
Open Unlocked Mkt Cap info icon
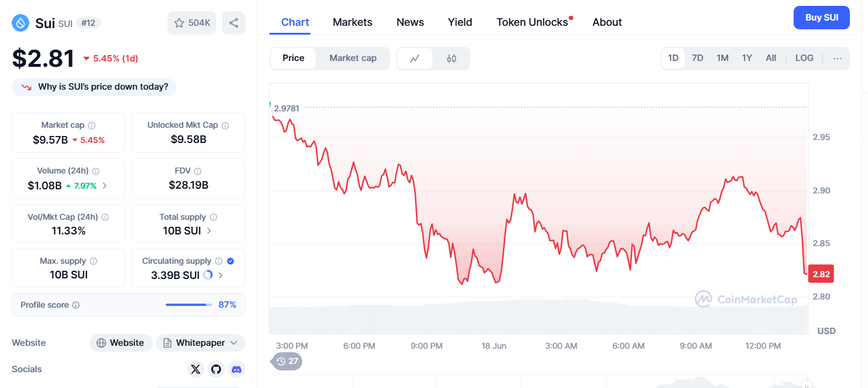coord(225,125)
